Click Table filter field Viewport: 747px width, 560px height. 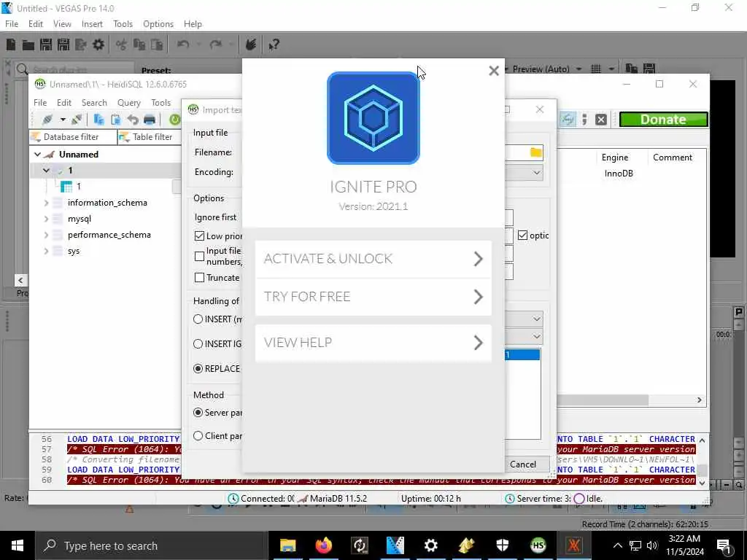149,137
